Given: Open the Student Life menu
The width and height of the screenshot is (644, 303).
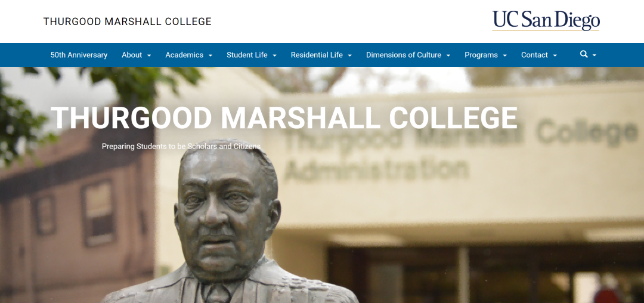Looking at the screenshot, I should pyautogui.click(x=247, y=55).
